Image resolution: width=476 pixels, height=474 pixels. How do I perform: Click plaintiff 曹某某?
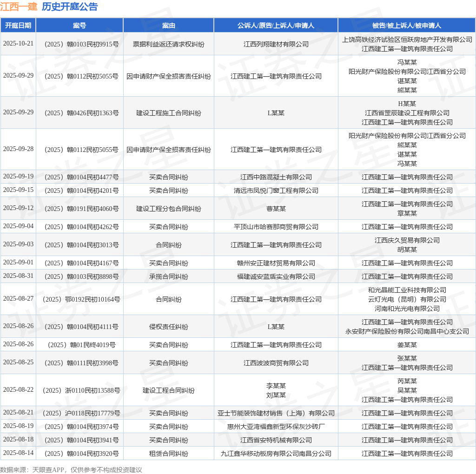276,209
